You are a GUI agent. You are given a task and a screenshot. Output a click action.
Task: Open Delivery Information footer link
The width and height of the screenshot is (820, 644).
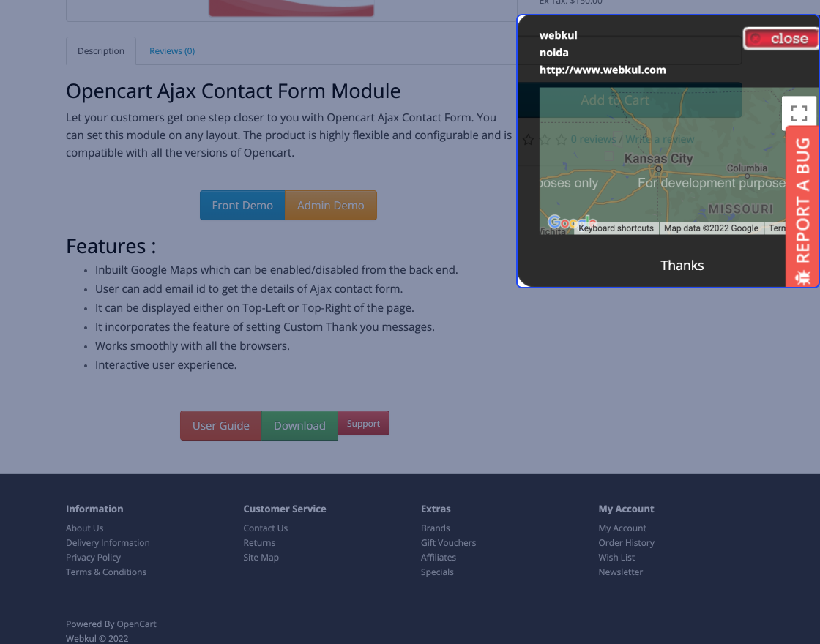tap(108, 542)
